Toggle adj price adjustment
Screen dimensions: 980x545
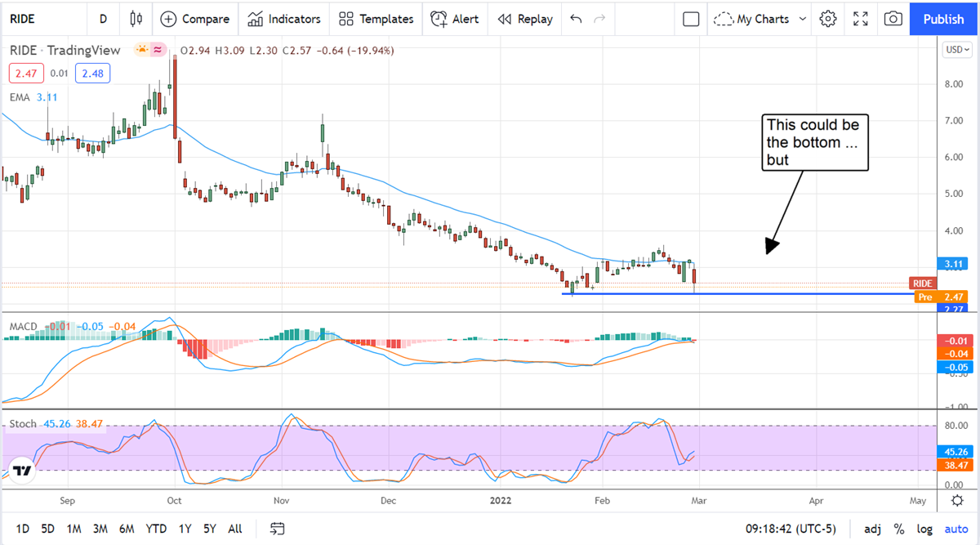(x=871, y=529)
